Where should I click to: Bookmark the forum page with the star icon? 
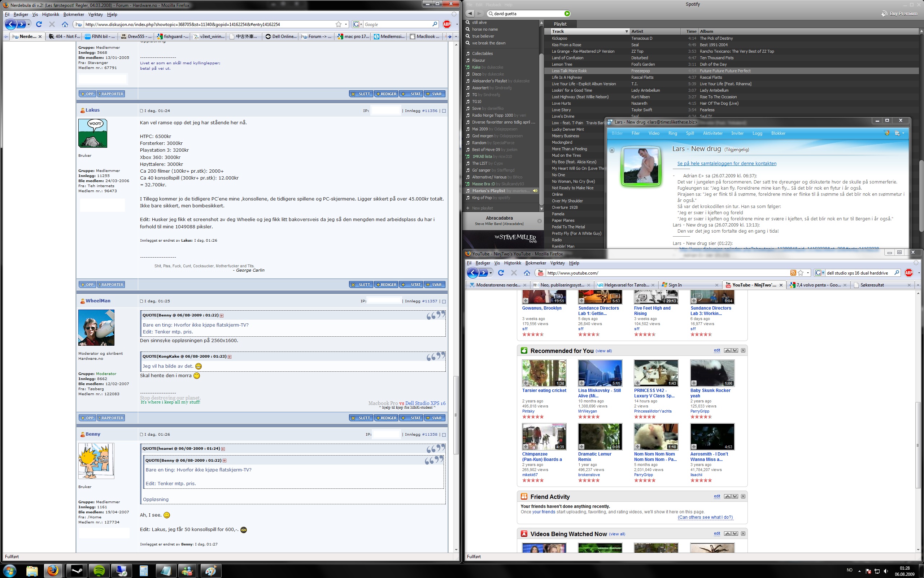[338, 25]
